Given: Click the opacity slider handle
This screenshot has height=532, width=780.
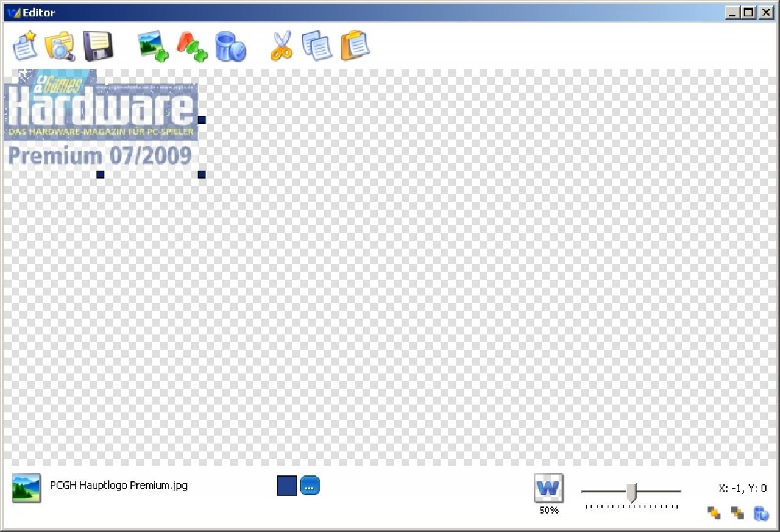Looking at the screenshot, I should pos(632,492).
